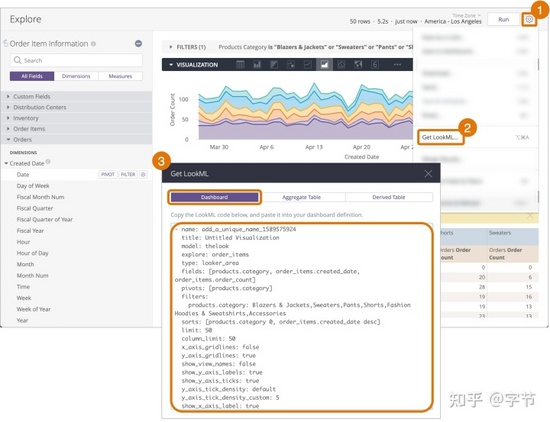
Task: Filter by the Date dimension
Action: (128, 174)
